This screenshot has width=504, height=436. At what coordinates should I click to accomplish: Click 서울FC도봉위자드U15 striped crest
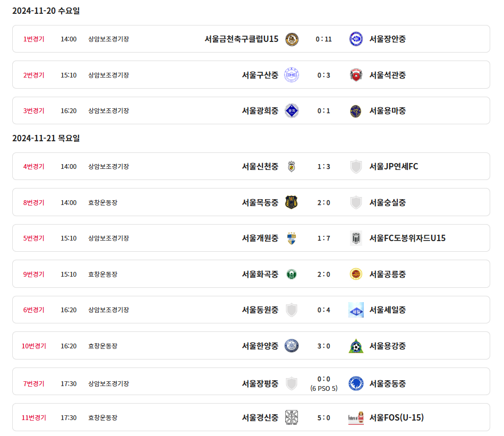point(356,238)
